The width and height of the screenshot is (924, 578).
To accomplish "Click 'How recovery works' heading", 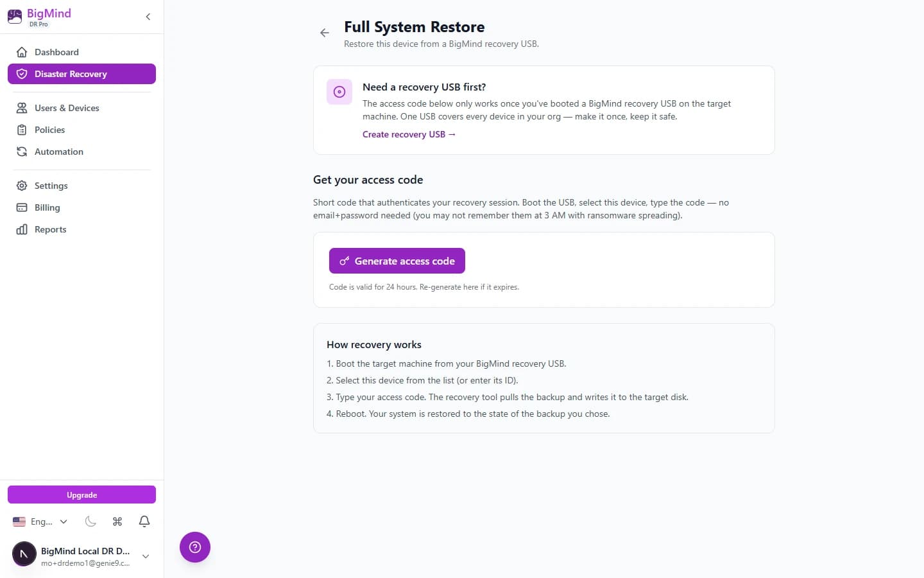I will click(x=374, y=344).
